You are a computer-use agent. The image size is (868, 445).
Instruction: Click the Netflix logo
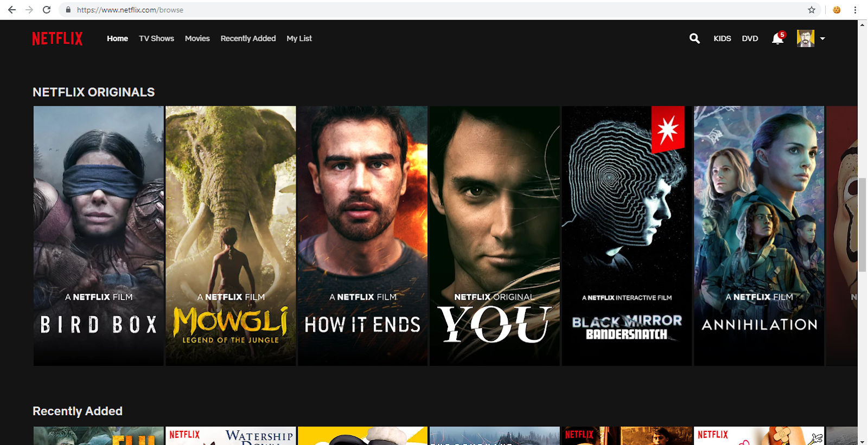(x=58, y=38)
